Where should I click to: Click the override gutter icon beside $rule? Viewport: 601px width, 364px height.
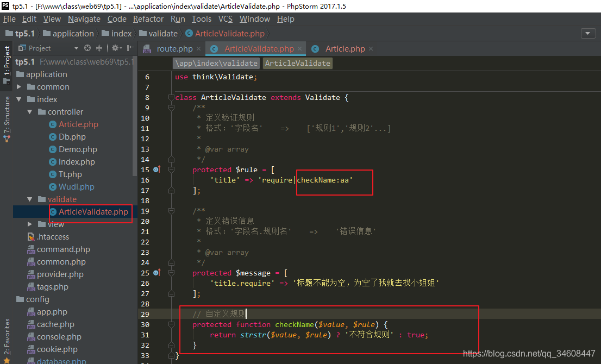click(x=156, y=170)
